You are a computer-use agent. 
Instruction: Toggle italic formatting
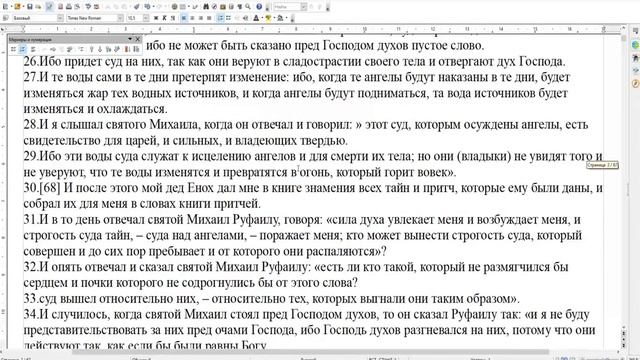click(164, 18)
